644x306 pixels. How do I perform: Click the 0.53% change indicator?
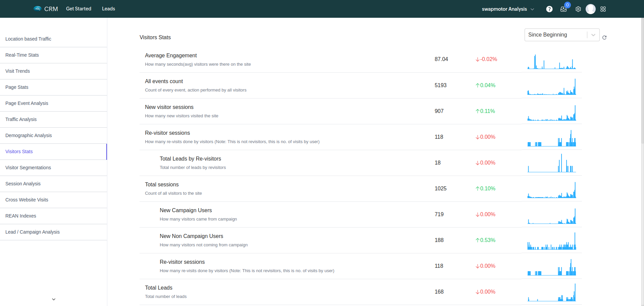485,240
